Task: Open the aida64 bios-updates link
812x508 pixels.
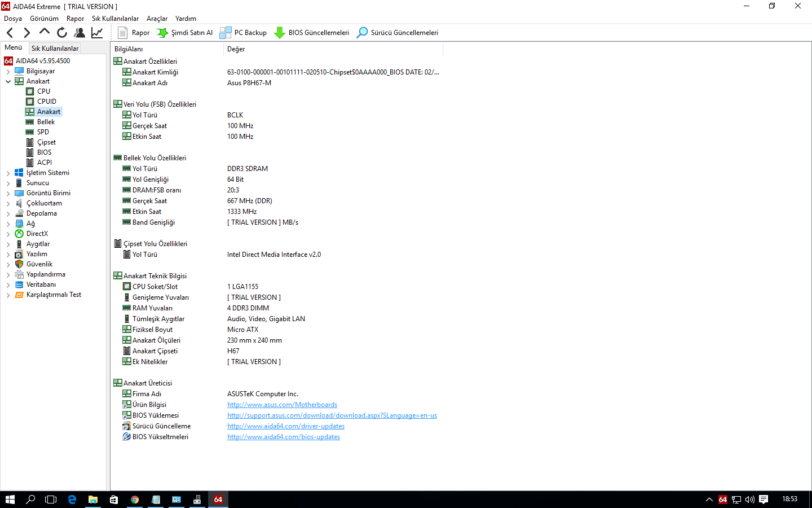Action: pos(284,437)
